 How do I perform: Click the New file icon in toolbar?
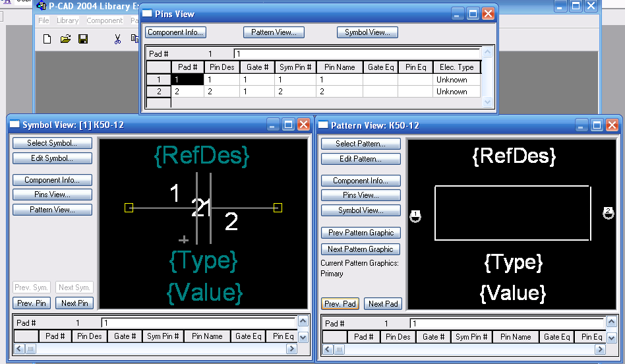pyautogui.click(x=47, y=39)
